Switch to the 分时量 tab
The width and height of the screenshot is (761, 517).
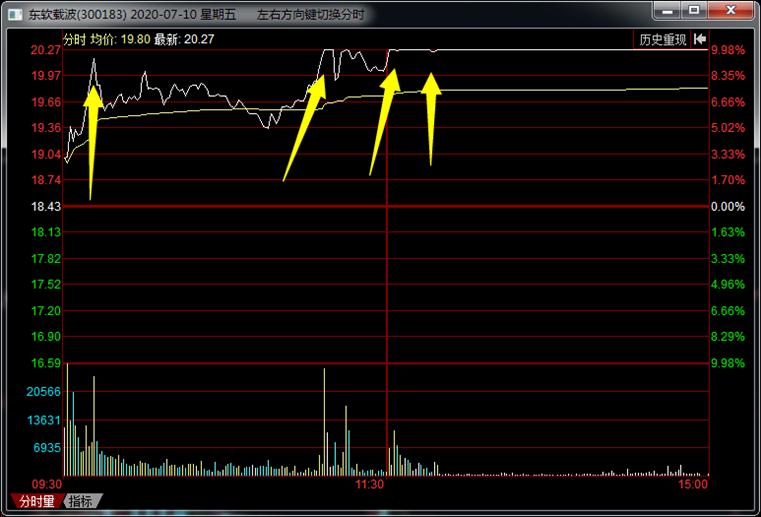pyautogui.click(x=36, y=501)
